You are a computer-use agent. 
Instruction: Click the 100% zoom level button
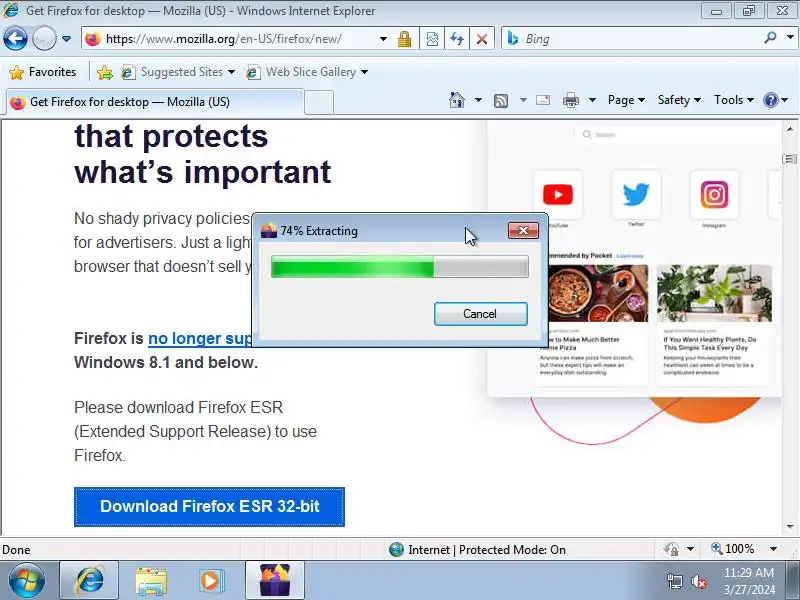pyautogui.click(x=733, y=549)
